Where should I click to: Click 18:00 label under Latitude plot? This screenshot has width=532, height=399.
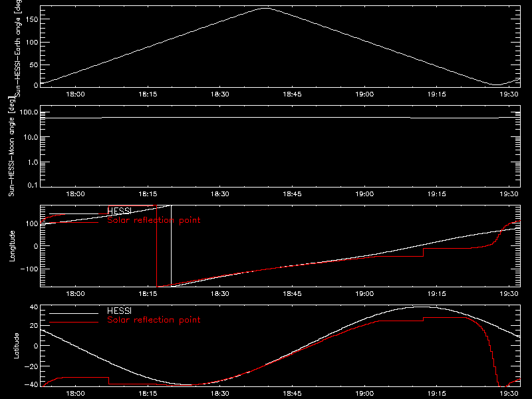pos(75,394)
